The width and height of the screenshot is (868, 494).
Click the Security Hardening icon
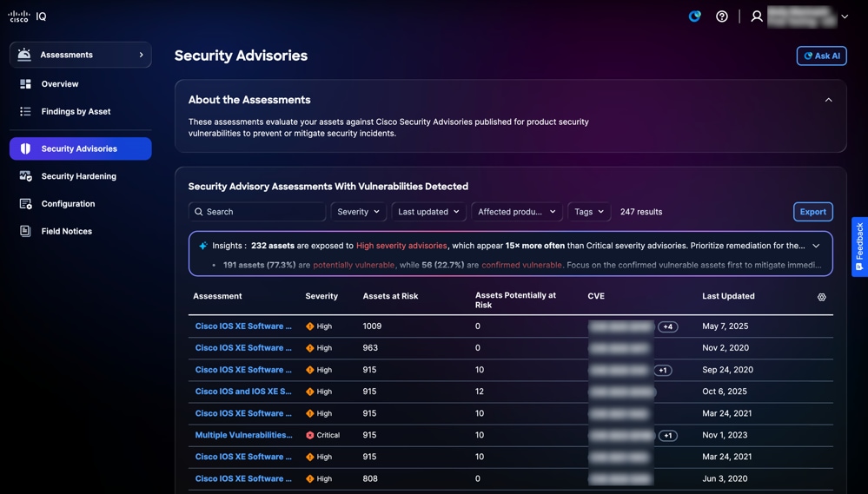(x=25, y=176)
